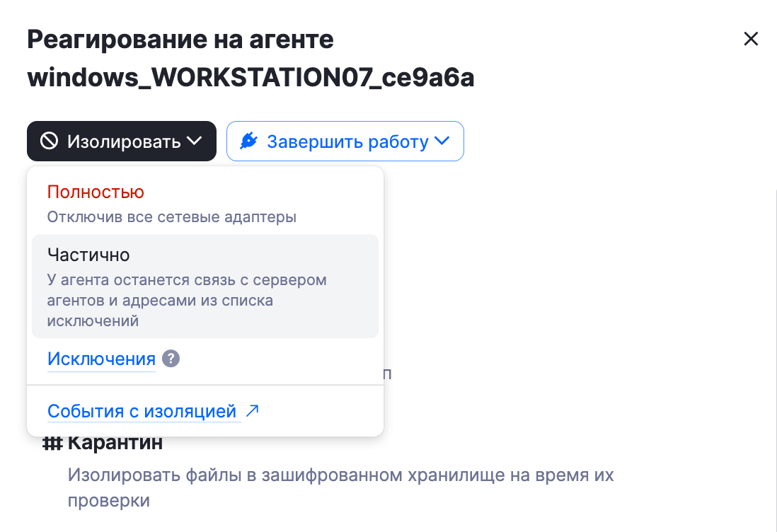Collapse the Изолировать dropdown chevron
The image size is (777, 532).
pos(195,141)
